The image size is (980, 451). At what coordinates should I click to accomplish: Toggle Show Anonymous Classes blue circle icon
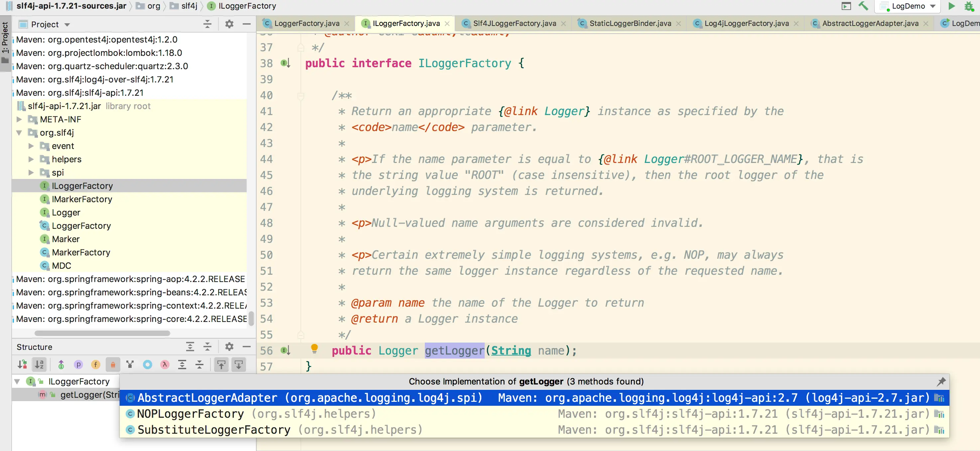coord(148,365)
